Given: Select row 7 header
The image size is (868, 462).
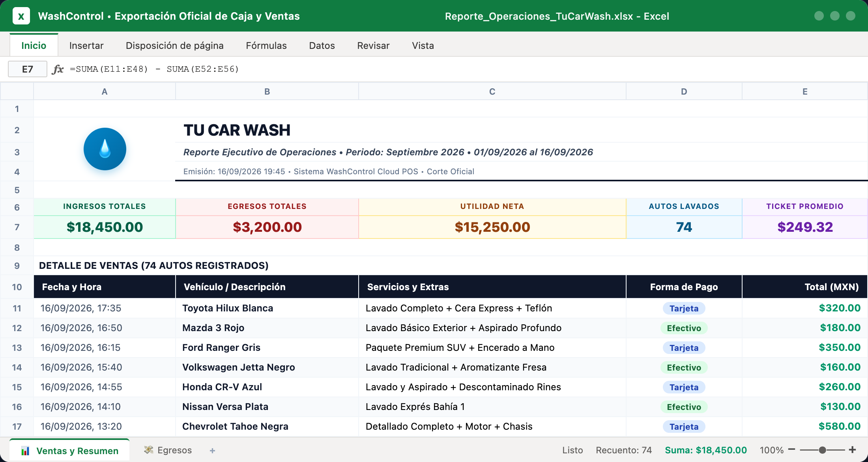Looking at the screenshot, I should [x=17, y=227].
